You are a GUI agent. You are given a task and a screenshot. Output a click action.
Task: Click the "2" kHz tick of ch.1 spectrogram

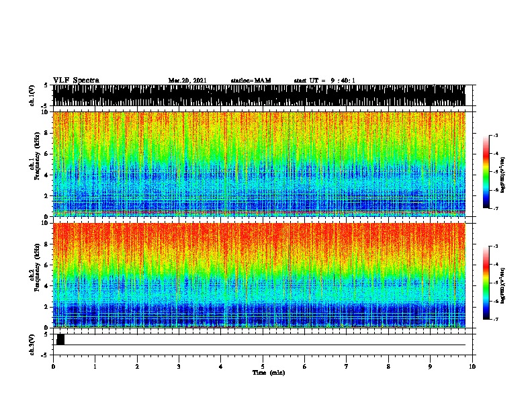[46, 195]
